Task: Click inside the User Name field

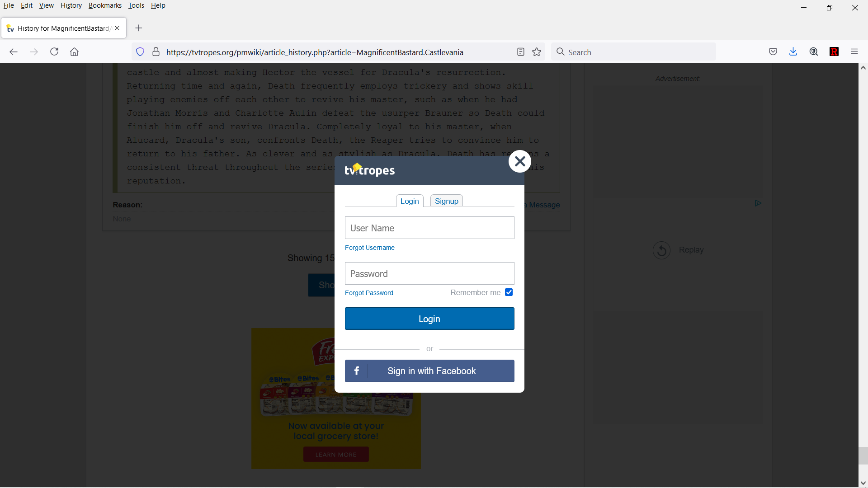Action: [x=429, y=228]
